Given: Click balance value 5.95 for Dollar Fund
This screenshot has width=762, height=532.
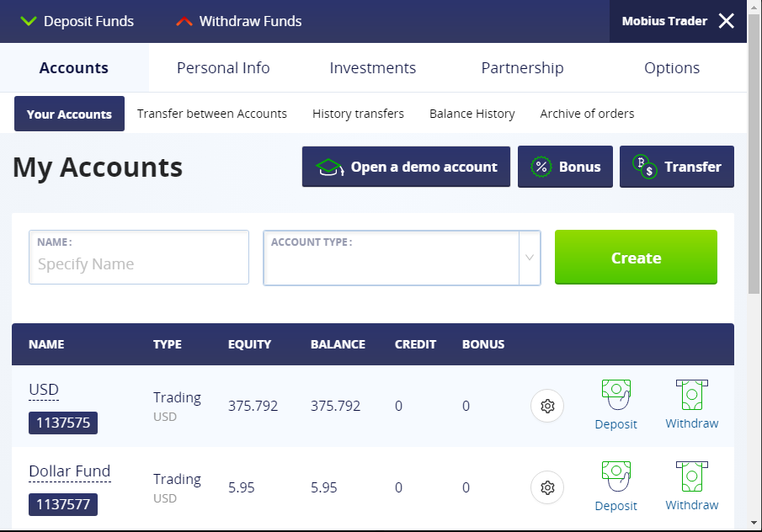Looking at the screenshot, I should [x=324, y=487].
